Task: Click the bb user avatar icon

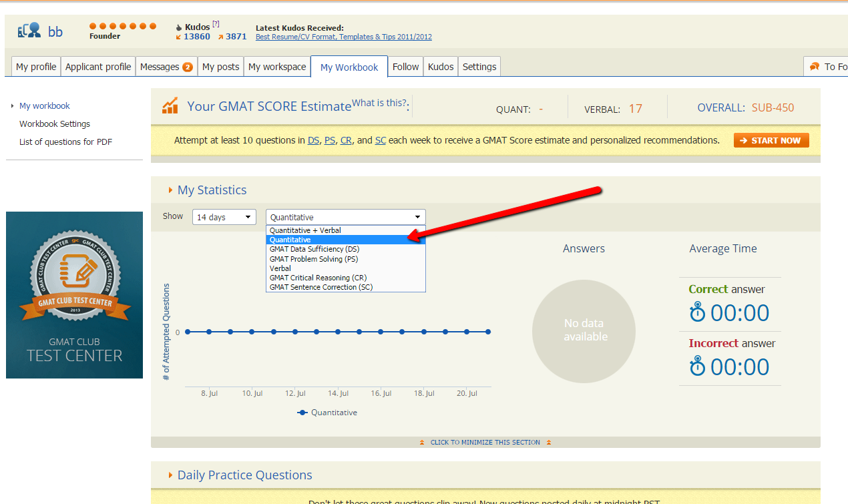Action: [x=29, y=31]
